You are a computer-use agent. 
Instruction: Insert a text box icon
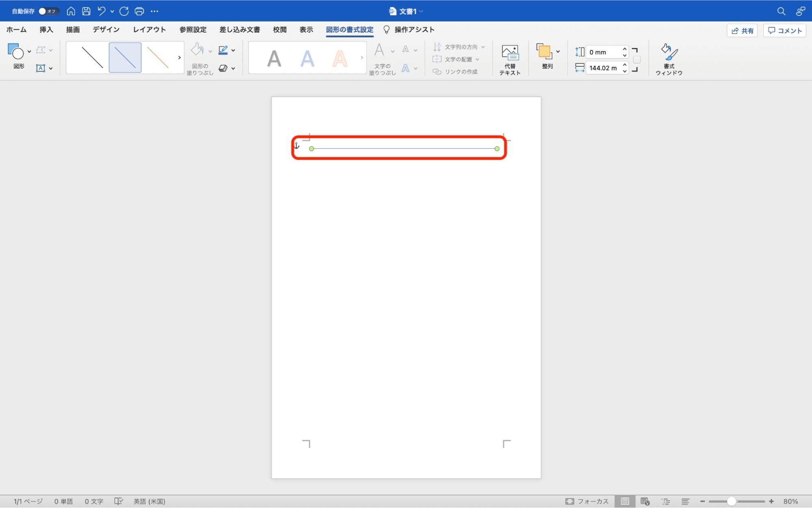[x=41, y=68]
